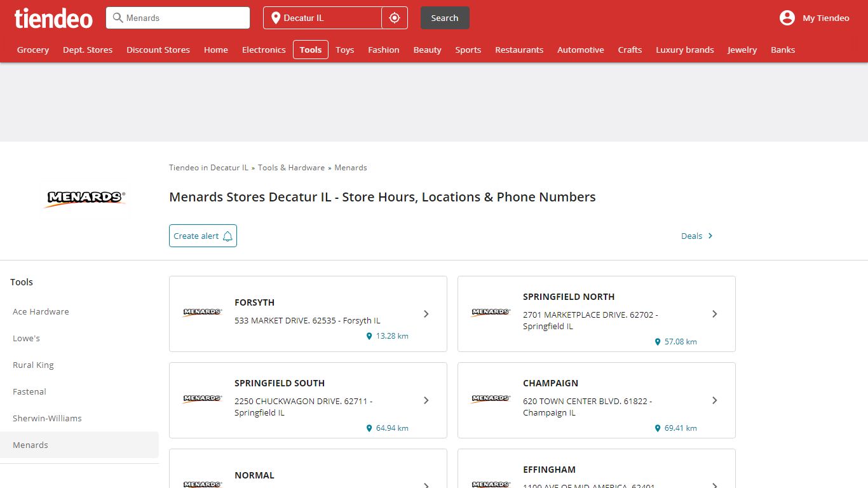
Task: Open the Dept. Stores category
Action: pos(88,50)
